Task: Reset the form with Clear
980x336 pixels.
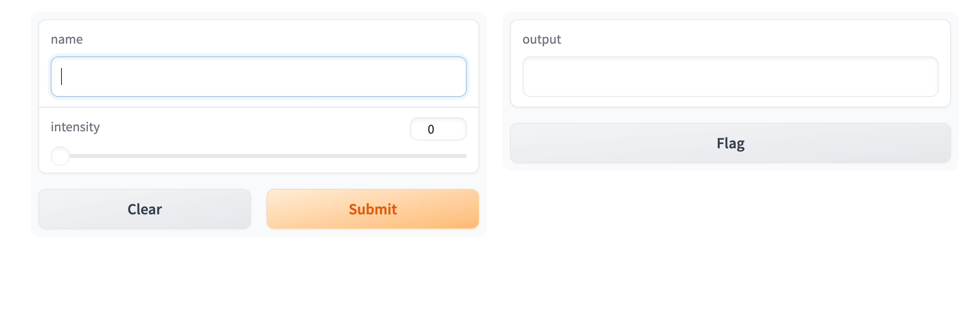Action: (x=144, y=209)
